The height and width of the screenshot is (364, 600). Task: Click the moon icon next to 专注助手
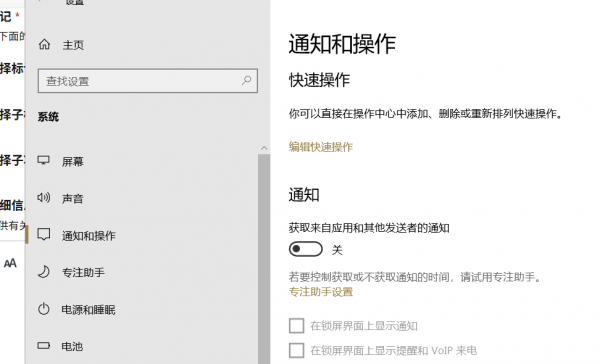[44, 271]
